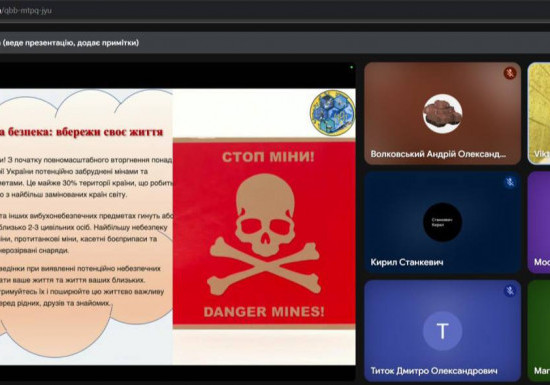
Task: Click muted microphone icon on Волковський Андрій tile
Action: tap(510, 73)
